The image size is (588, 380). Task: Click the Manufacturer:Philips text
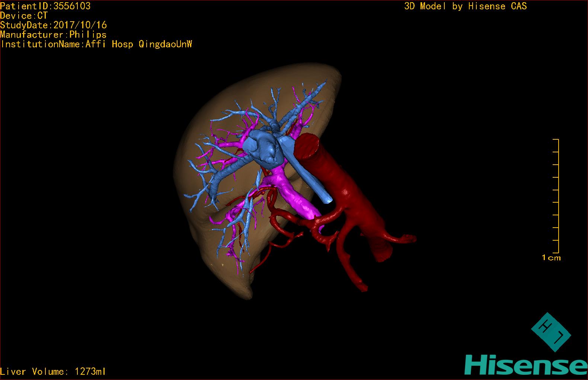(x=54, y=35)
